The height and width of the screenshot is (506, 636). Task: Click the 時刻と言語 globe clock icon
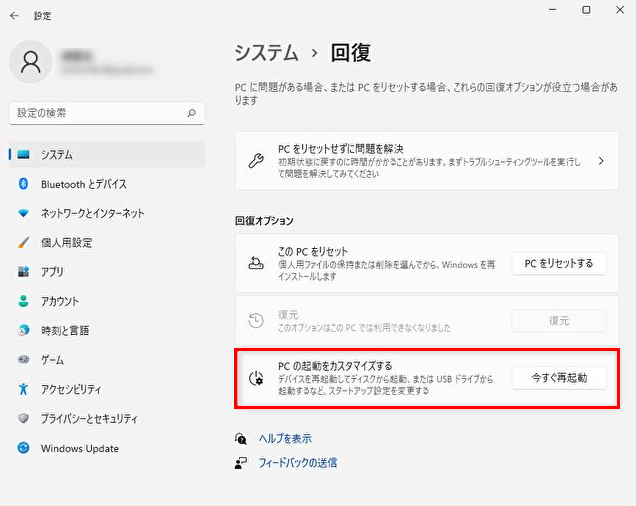(x=24, y=330)
